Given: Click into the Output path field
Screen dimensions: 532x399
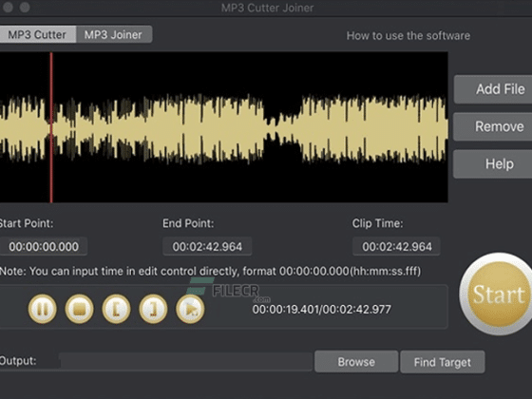Looking at the screenshot, I should [x=185, y=361].
